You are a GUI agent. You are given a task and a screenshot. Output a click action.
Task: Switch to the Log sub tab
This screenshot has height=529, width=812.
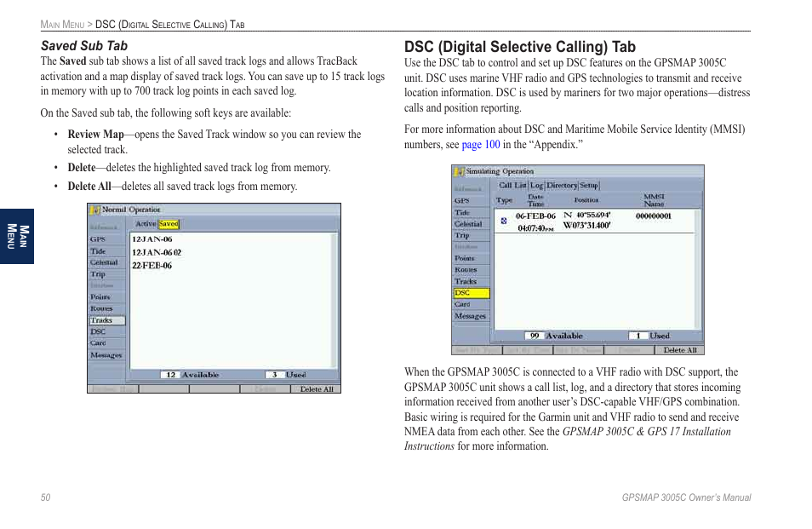[x=536, y=185]
